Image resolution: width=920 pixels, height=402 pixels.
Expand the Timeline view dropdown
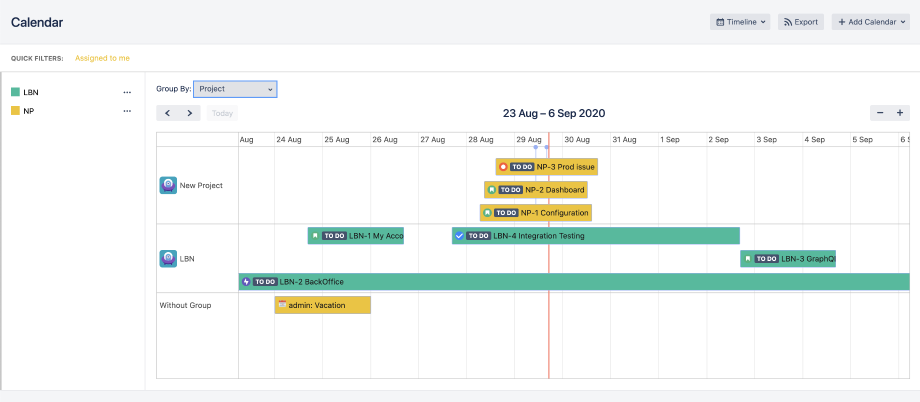click(740, 21)
